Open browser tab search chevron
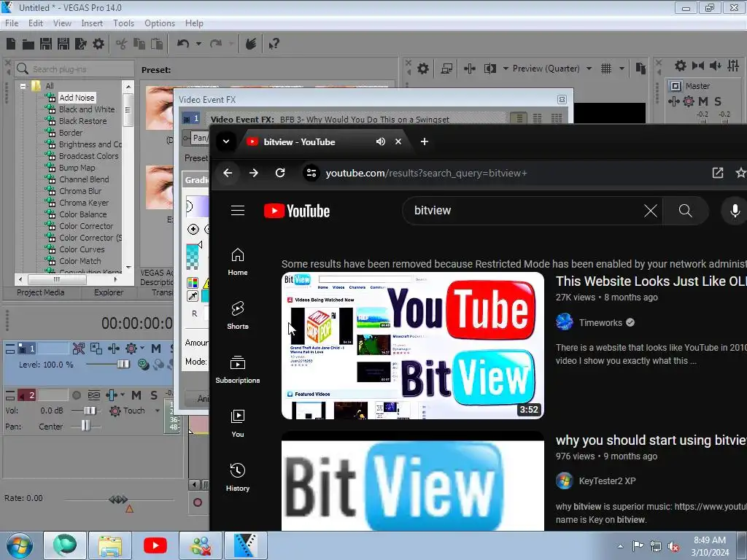This screenshot has width=747, height=560. (x=226, y=141)
